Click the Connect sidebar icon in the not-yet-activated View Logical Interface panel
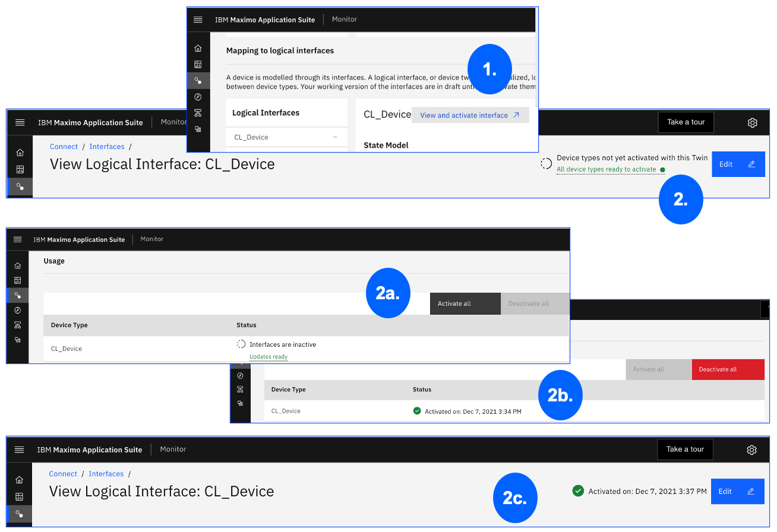777x532 pixels. [x=20, y=186]
